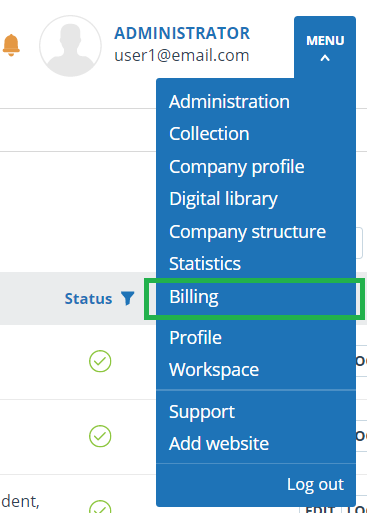Go to Company profile
Viewport: 367px width, 513px height.
click(x=237, y=167)
